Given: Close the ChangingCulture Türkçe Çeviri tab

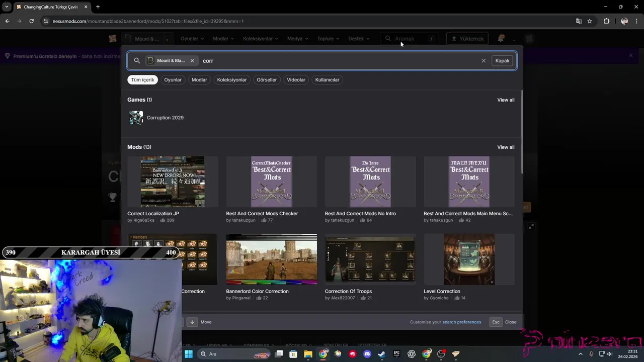Looking at the screenshot, I should click(x=86, y=7).
